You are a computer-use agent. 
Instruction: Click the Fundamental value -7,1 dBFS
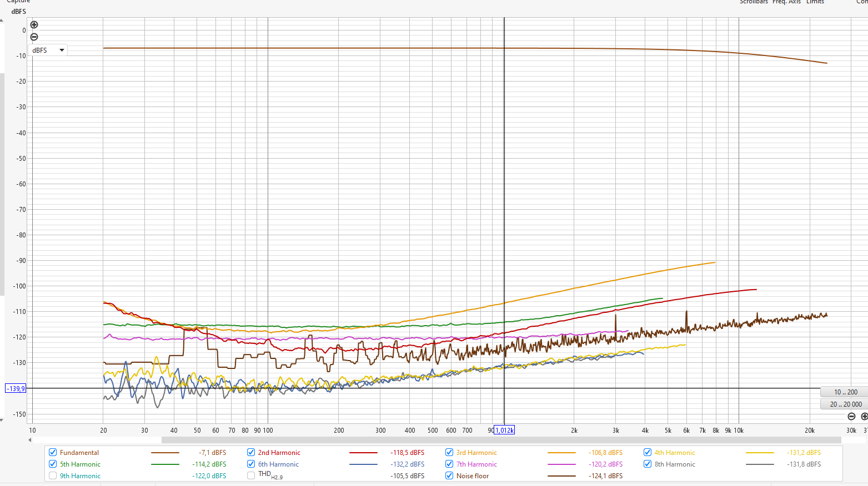click(x=212, y=453)
